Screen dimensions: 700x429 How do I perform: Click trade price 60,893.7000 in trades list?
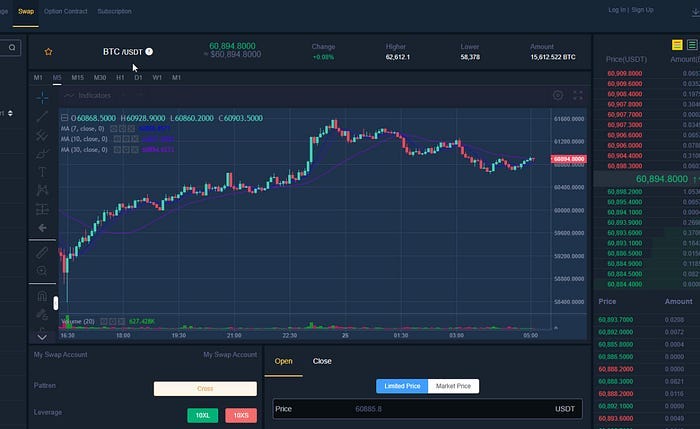(x=616, y=320)
